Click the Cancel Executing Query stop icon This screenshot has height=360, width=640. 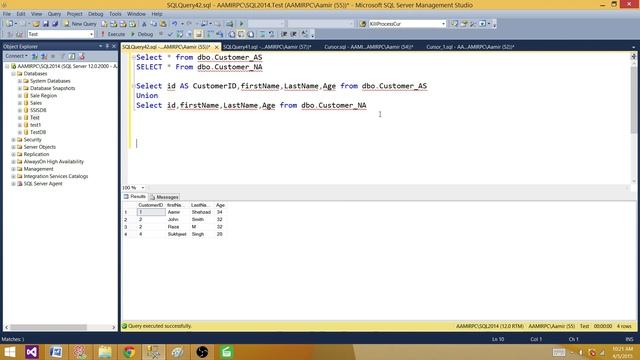161,34
